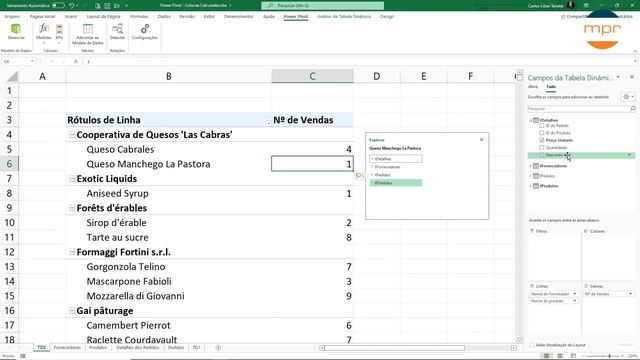Switch to Normal view in status bar
The width and height of the screenshot is (640, 360).
[x=546, y=356]
